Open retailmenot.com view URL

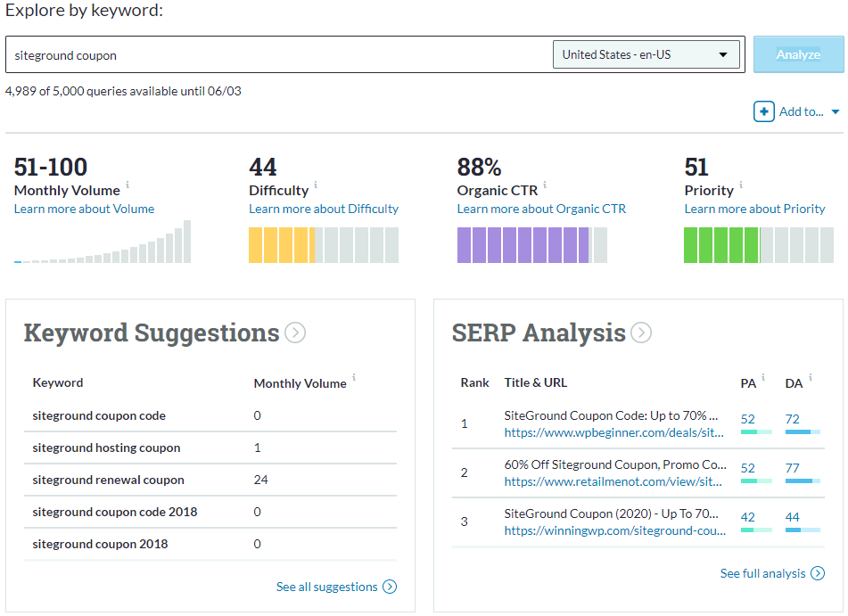click(613, 482)
